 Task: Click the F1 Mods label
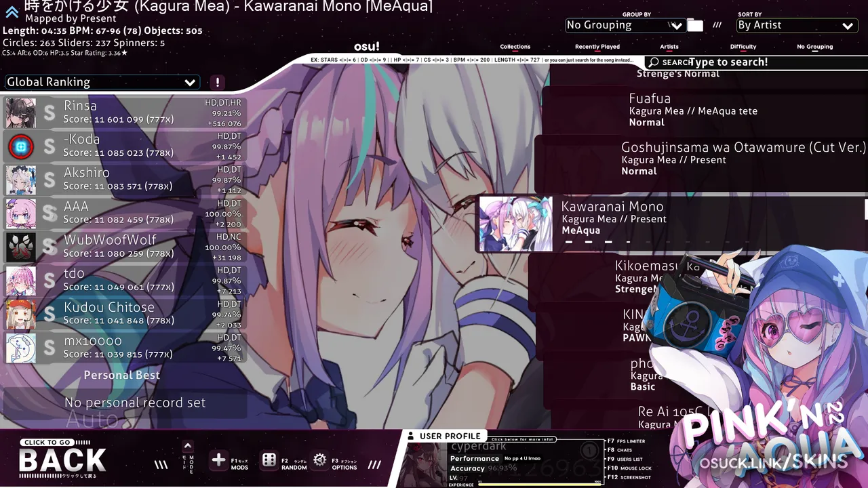coord(239,464)
